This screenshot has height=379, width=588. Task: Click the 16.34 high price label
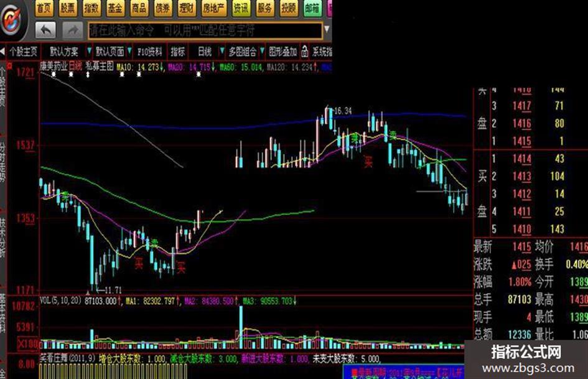click(x=343, y=111)
